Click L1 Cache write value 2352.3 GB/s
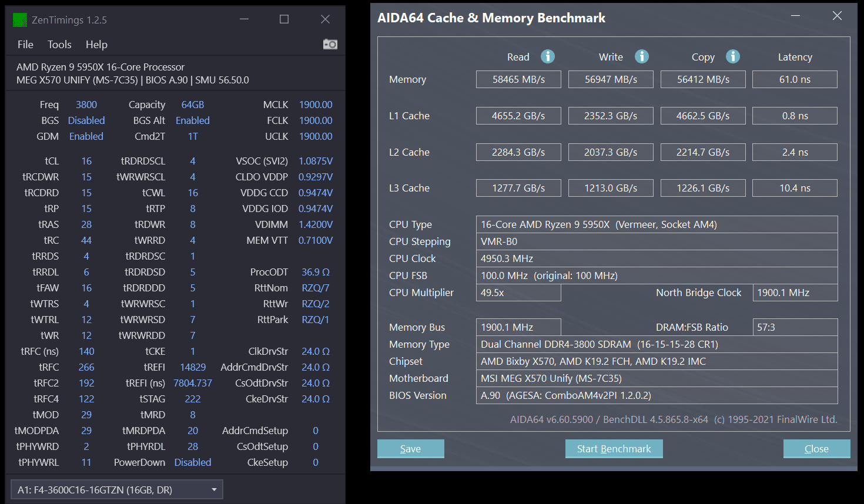 [611, 116]
